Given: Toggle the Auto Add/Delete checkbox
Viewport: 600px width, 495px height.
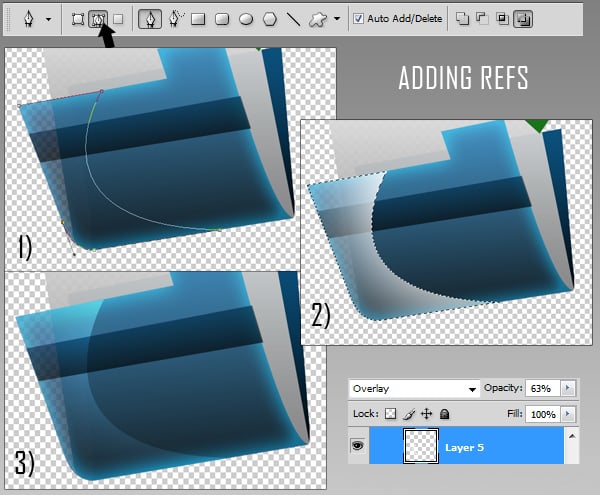Looking at the screenshot, I should 359,18.
